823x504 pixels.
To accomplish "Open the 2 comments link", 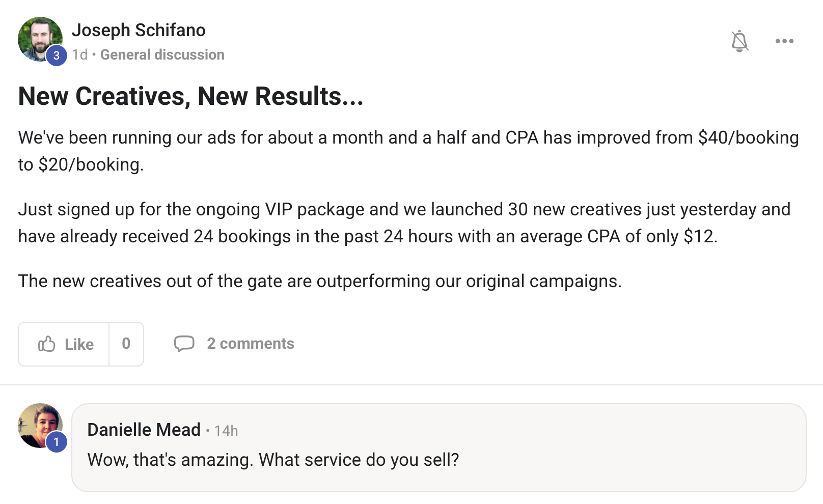I will tap(250, 344).
